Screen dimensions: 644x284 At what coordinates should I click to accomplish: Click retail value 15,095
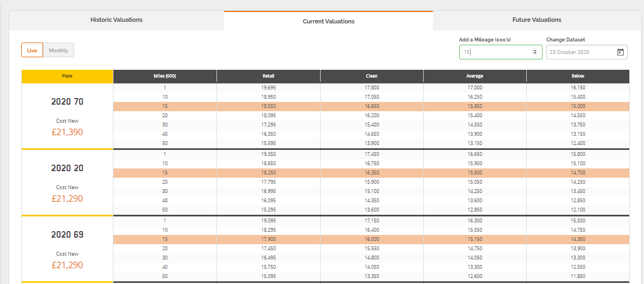point(268,276)
